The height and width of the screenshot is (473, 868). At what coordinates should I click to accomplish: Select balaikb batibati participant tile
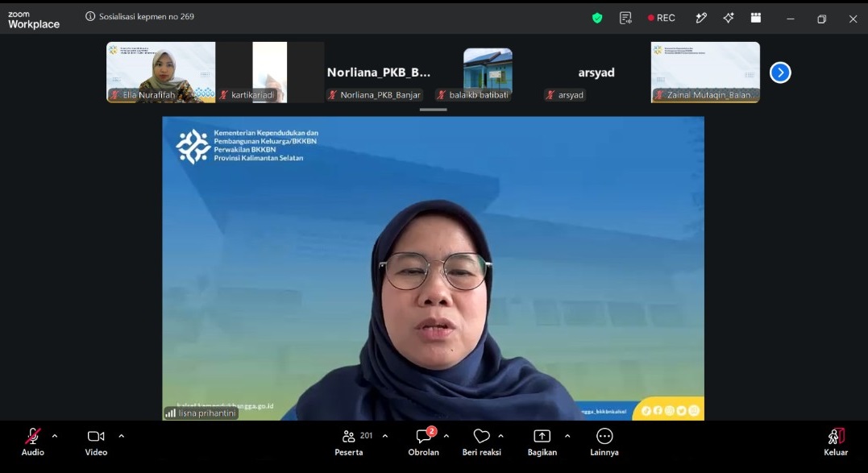click(x=488, y=73)
